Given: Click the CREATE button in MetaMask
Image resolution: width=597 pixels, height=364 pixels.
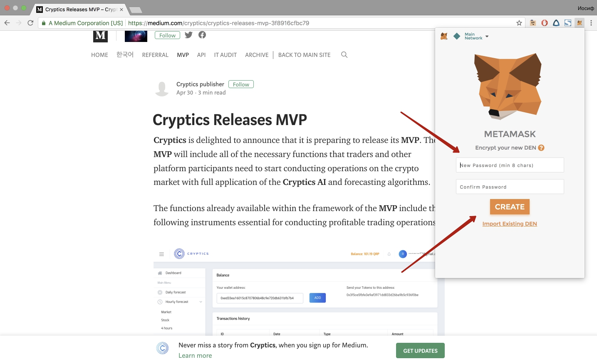Looking at the screenshot, I should coord(510,207).
